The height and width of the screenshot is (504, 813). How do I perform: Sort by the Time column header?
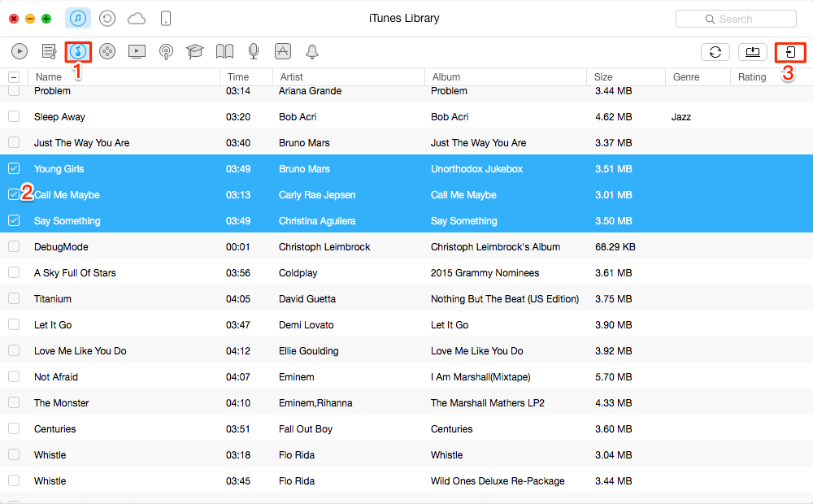click(x=246, y=76)
